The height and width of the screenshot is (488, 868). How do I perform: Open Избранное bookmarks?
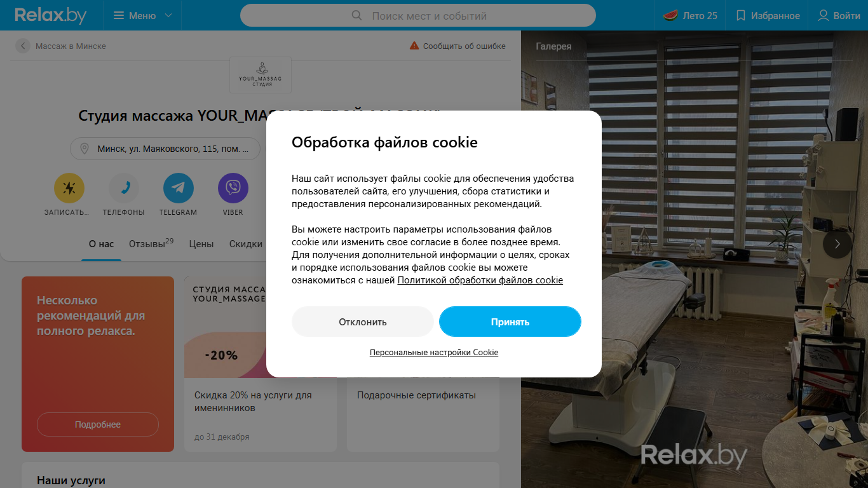point(768,15)
